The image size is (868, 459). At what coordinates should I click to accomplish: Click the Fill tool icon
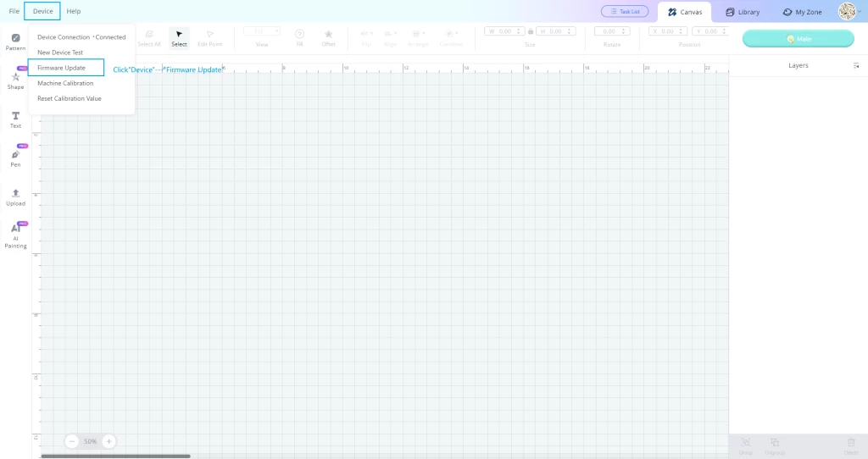(299, 38)
